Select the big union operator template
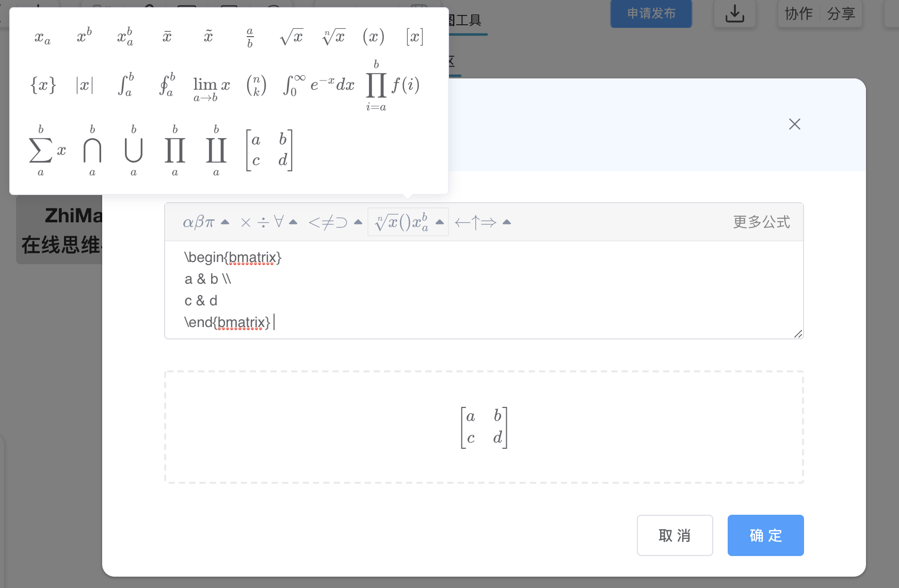The height and width of the screenshot is (588, 899). coord(133,150)
